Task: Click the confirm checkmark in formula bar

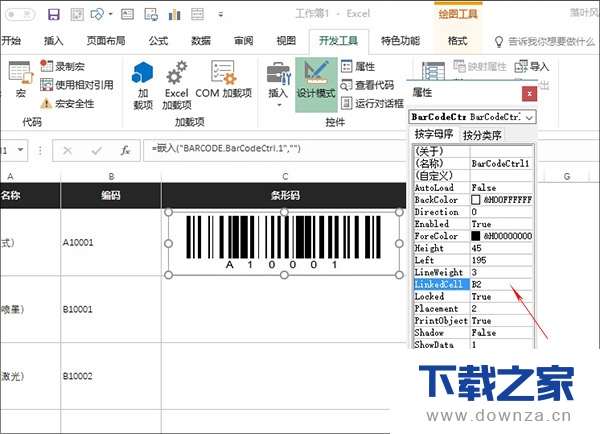Action: 97,151
